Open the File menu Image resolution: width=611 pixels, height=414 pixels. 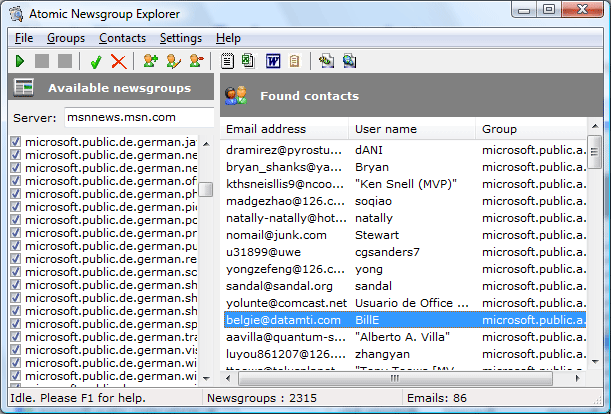pyautogui.click(x=24, y=38)
